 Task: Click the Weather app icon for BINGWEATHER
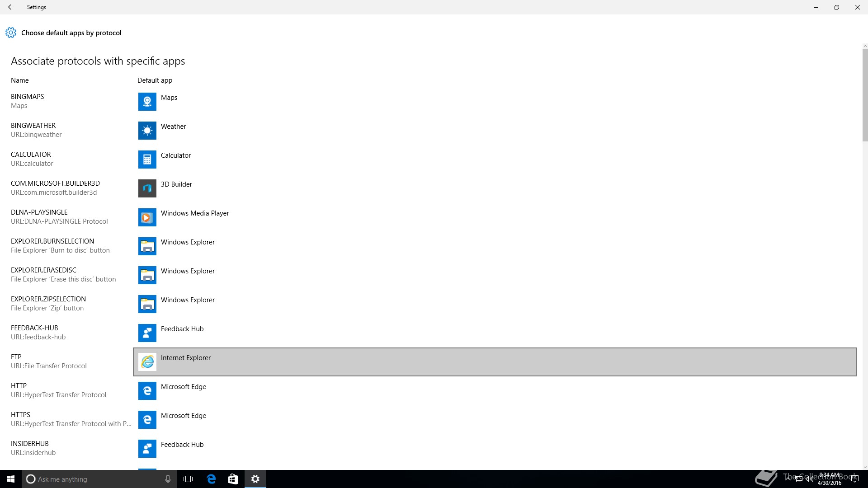point(147,131)
